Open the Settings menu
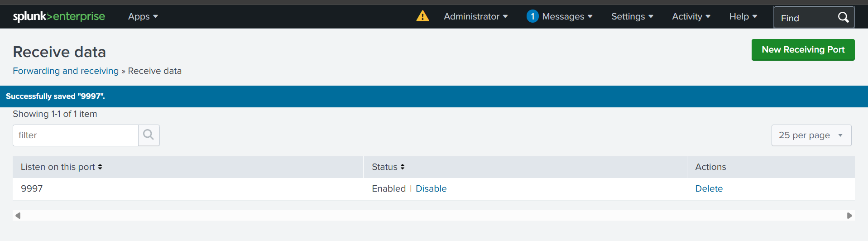 tap(632, 17)
